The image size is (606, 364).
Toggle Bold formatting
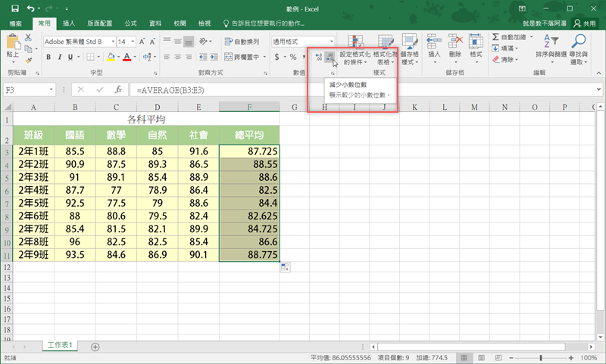click(x=49, y=57)
